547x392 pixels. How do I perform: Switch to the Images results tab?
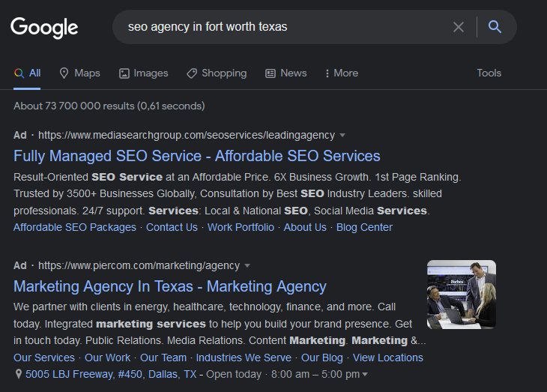(x=144, y=73)
